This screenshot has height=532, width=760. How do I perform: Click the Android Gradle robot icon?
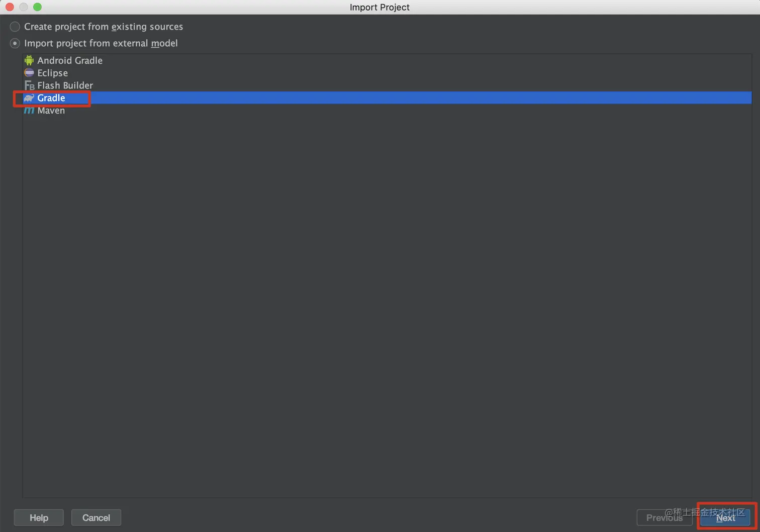pos(29,60)
